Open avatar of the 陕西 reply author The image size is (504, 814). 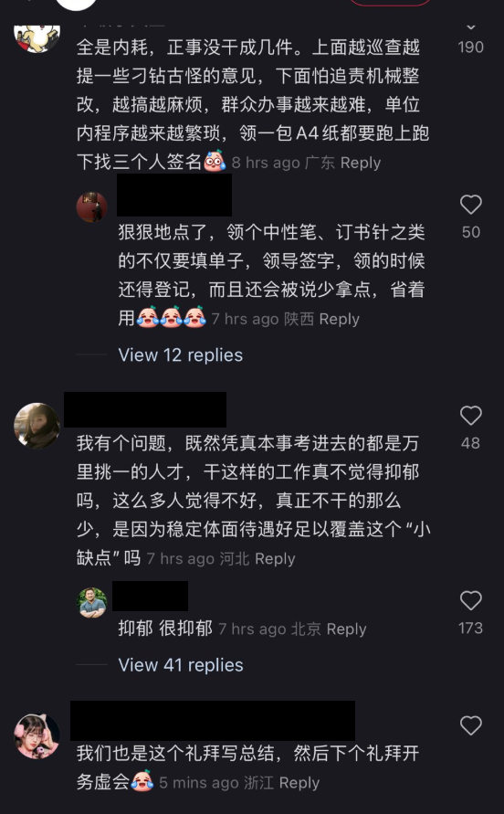click(92, 206)
